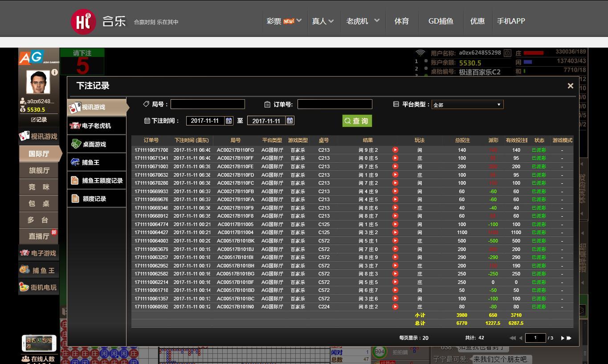Screen dimensions: 608x364
Task: Select the 视讯游戏 records tab
Action: point(97,107)
